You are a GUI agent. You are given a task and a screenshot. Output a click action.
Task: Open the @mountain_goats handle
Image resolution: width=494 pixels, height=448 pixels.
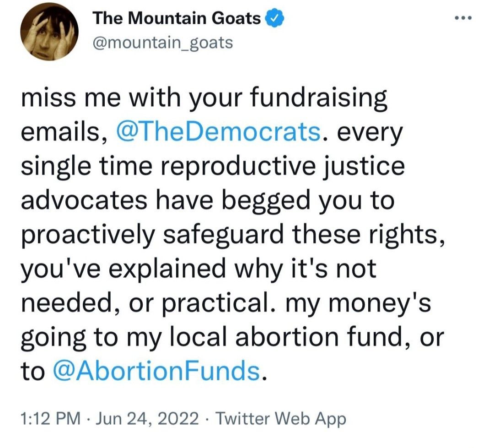point(163,43)
